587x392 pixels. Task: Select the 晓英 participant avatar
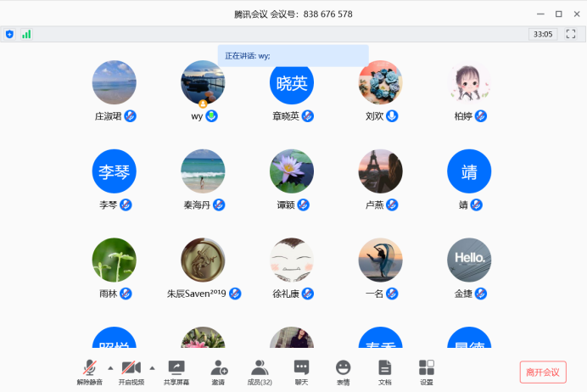(292, 82)
